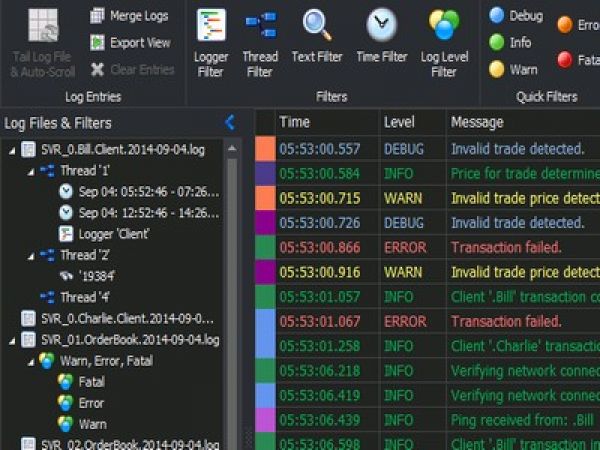
Task: Open the Log Level Filter tool
Action: [444, 43]
